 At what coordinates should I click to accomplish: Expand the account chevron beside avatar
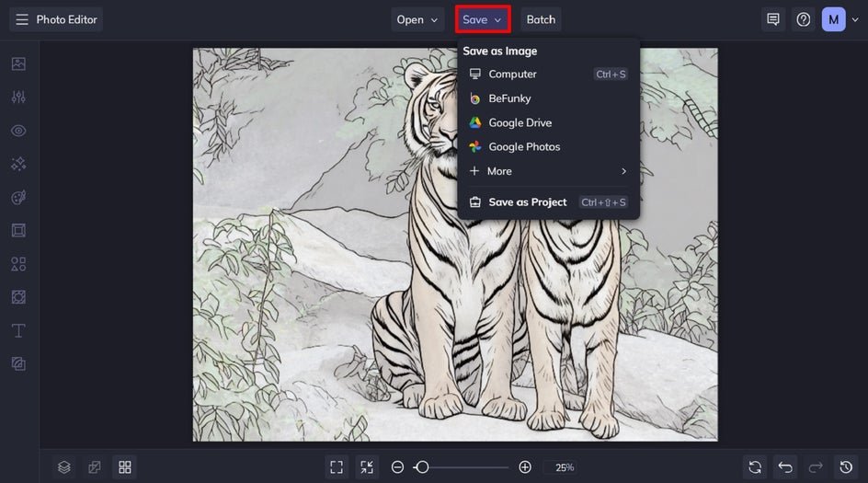[x=855, y=20]
